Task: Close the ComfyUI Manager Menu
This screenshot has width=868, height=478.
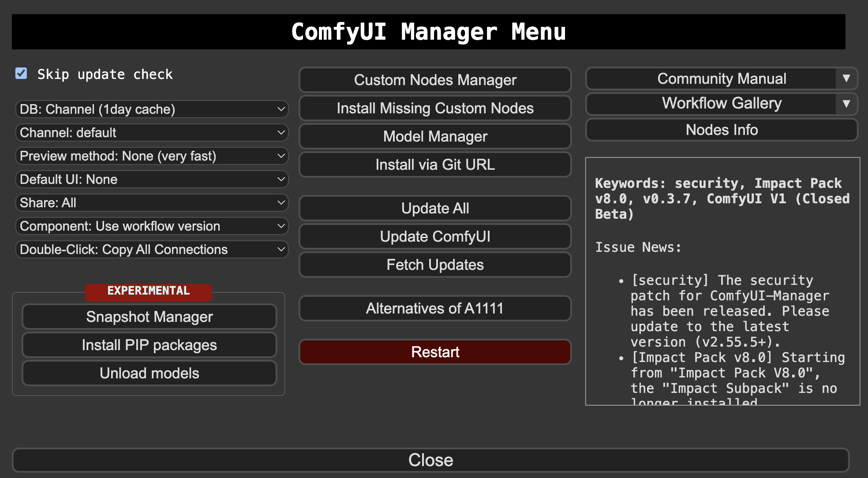Action: 430,460
